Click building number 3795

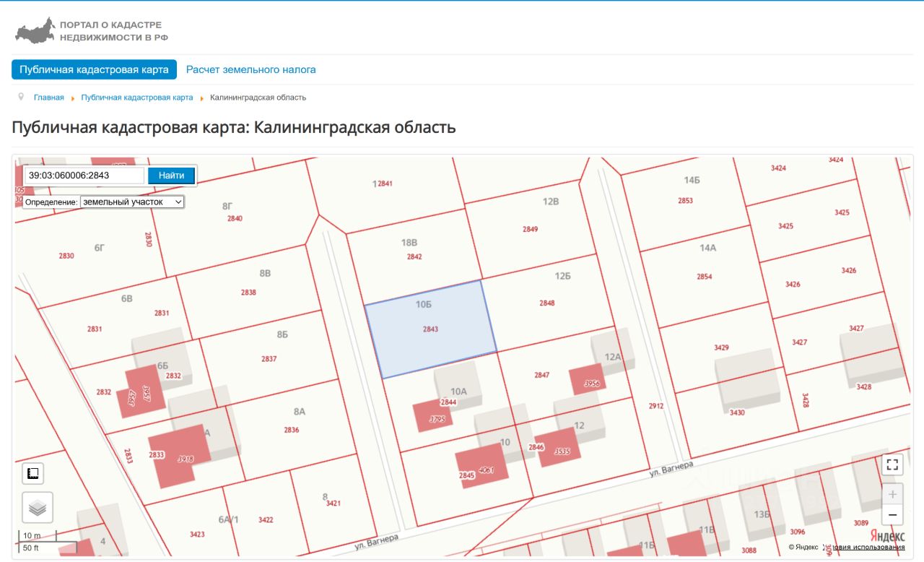(437, 418)
